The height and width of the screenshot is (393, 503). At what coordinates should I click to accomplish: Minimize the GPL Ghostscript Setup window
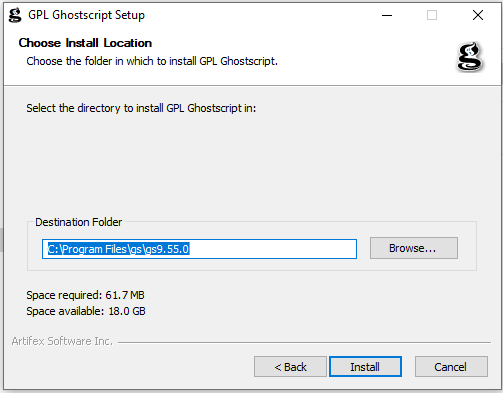click(x=387, y=15)
